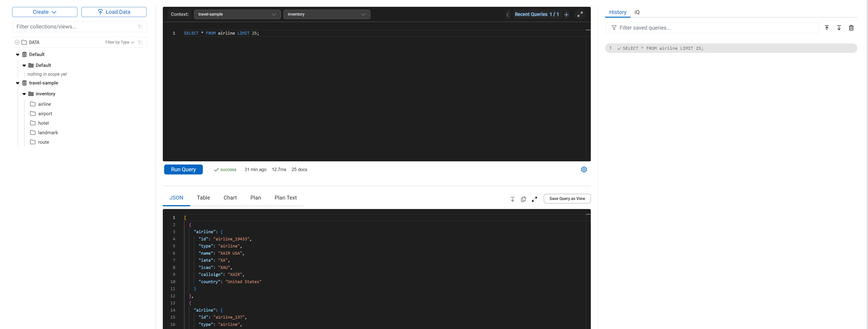Expand the query editor to fullscreen

[579, 14]
